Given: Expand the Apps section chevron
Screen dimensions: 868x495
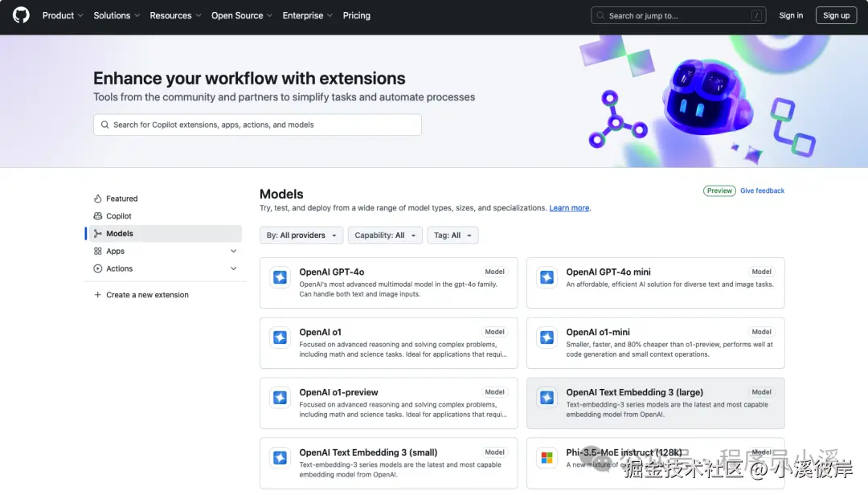Looking at the screenshot, I should click(x=234, y=251).
